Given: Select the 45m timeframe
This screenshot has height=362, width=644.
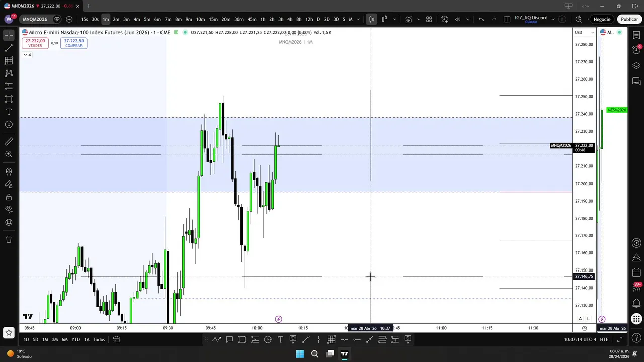Looking at the screenshot, I should [252, 19].
